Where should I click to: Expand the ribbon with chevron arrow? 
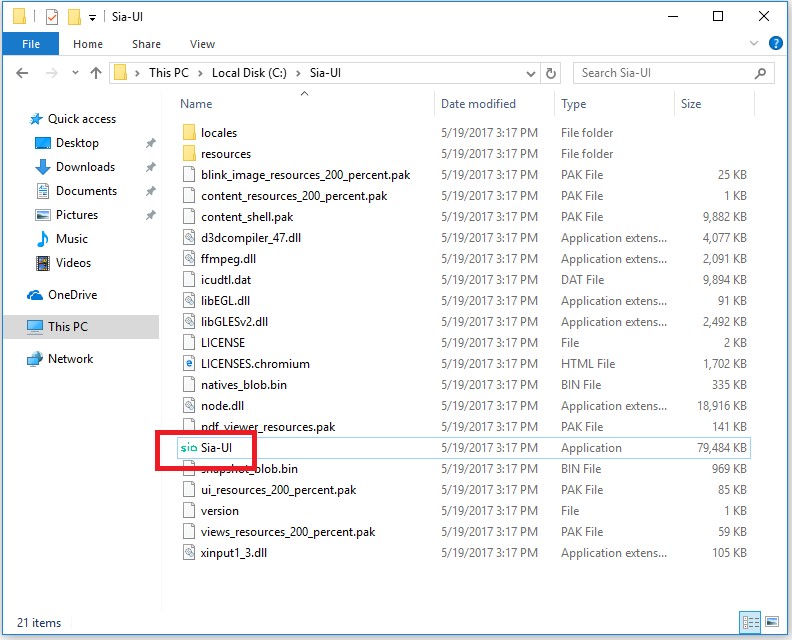pyautogui.click(x=755, y=44)
